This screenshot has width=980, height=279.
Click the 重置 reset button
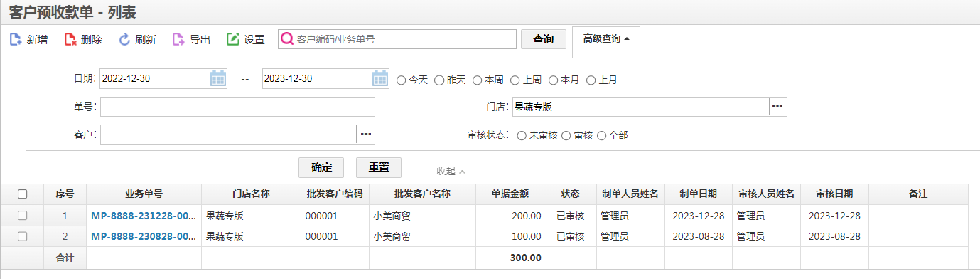pos(379,167)
